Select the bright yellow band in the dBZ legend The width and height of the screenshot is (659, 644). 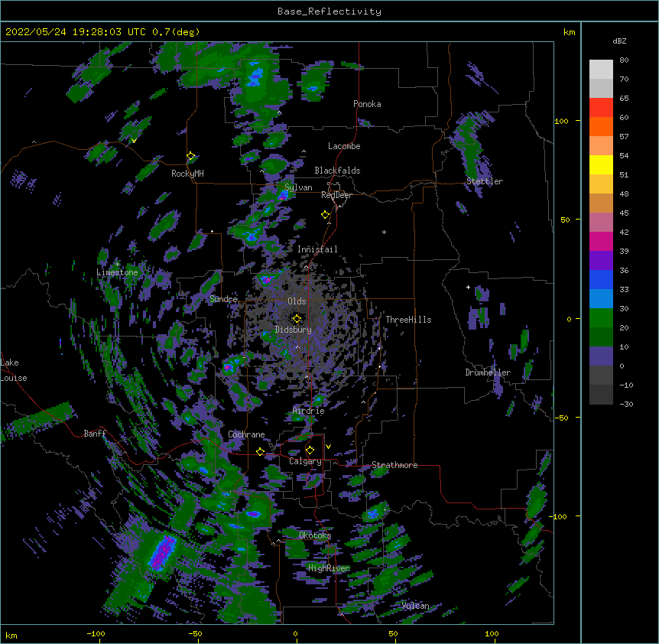[601, 164]
